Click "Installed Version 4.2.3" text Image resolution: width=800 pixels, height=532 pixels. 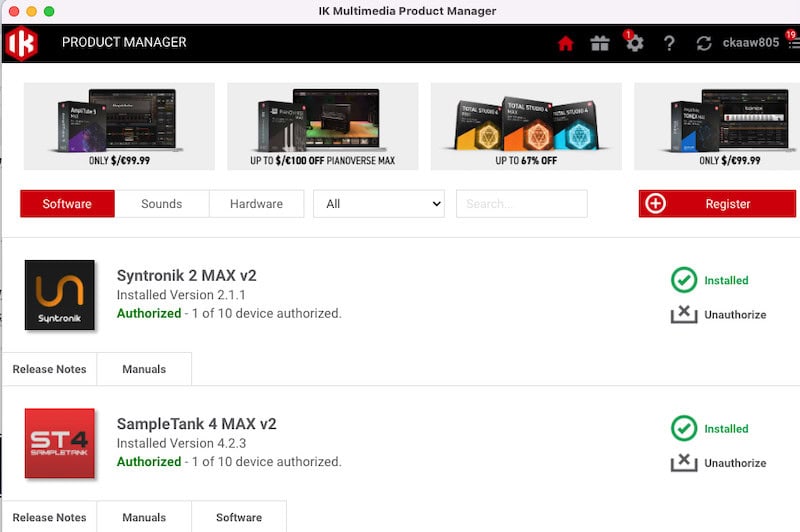point(181,443)
